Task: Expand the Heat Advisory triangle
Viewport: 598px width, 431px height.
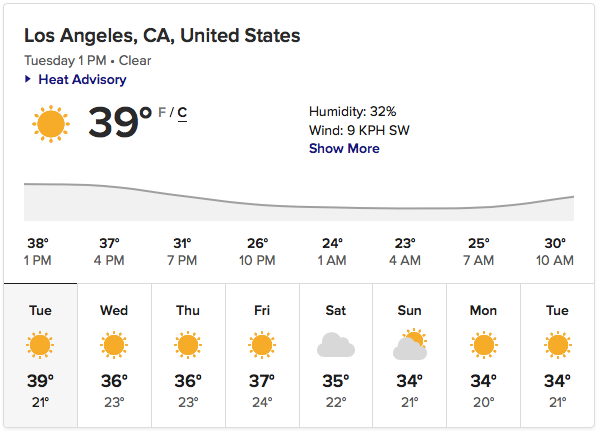Action: coord(27,79)
